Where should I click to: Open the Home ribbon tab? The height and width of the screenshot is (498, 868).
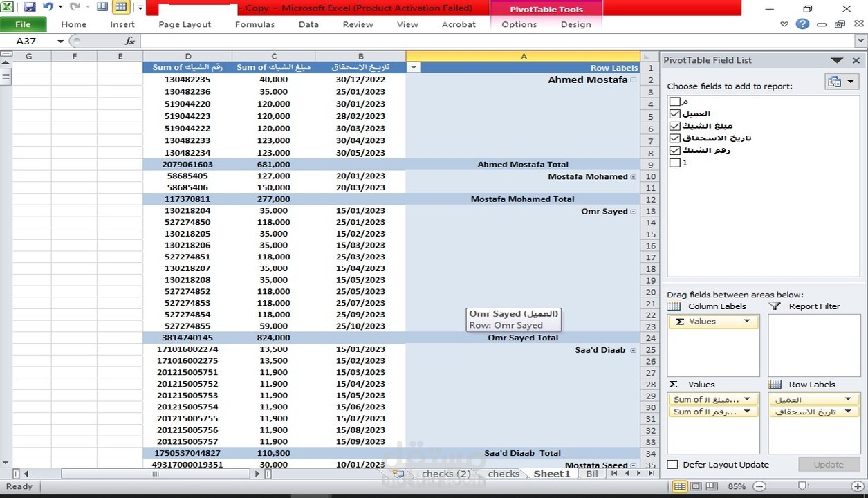pyautogui.click(x=73, y=24)
